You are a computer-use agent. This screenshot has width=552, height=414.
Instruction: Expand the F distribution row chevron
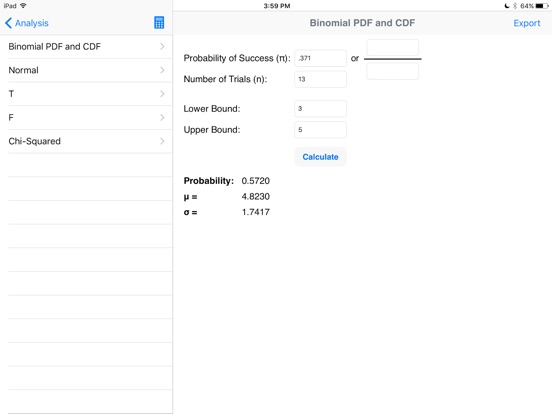(x=162, y=117)
